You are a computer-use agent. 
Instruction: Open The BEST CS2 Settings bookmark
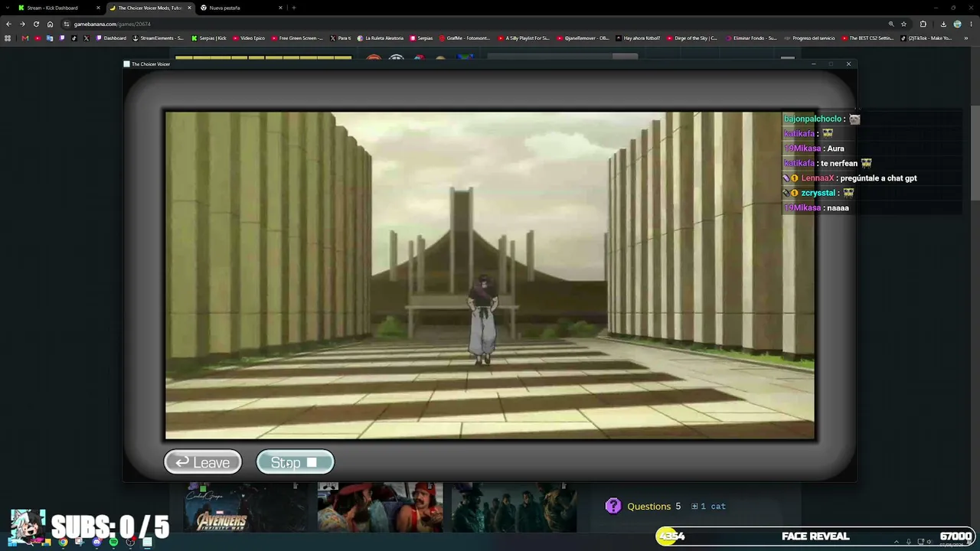coord(867,38)
